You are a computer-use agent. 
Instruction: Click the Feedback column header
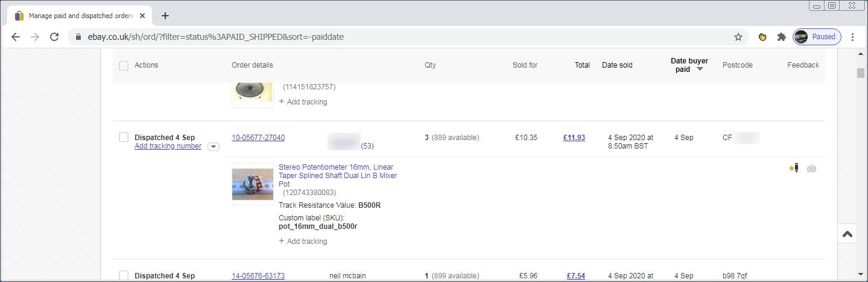[803, 65]
